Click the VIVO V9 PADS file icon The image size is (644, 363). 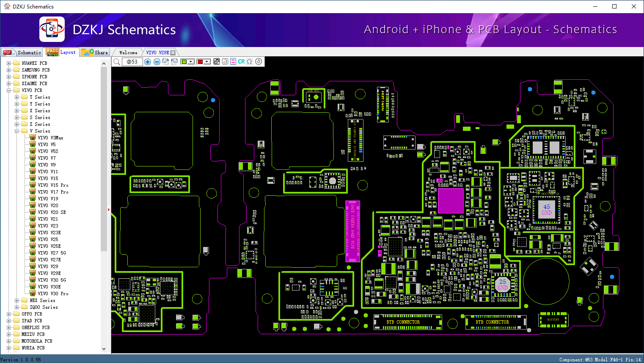33,164
